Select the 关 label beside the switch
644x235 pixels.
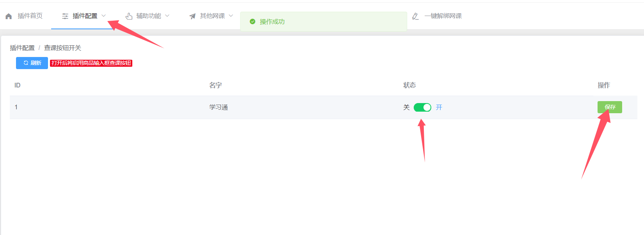point(406,107)
